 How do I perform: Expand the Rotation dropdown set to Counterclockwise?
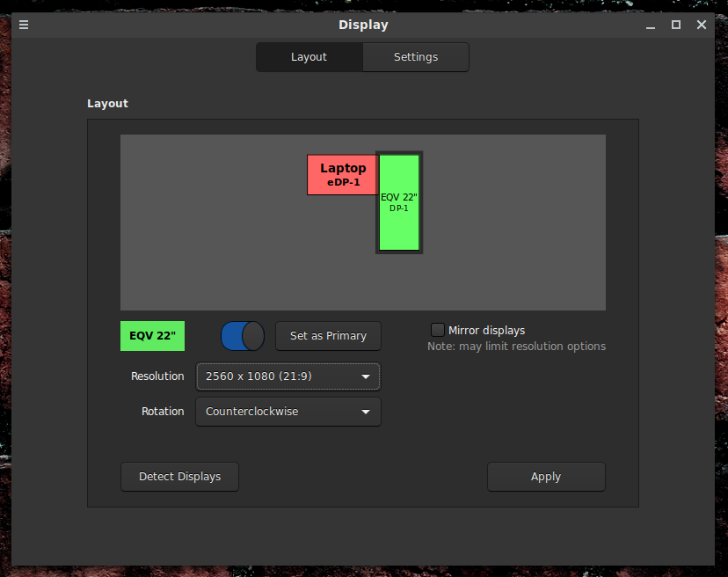pos(288,412)
